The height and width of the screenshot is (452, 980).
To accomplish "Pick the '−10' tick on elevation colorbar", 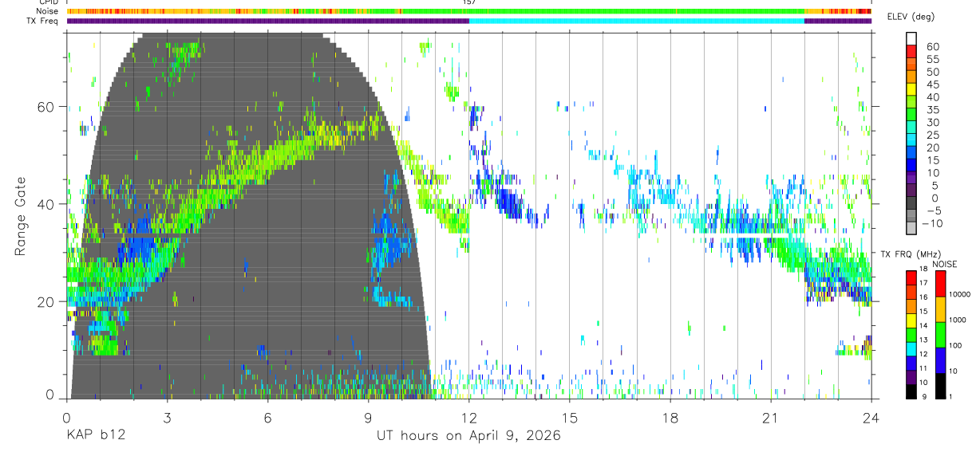I will pyautogui.click(x=931, y=223).
